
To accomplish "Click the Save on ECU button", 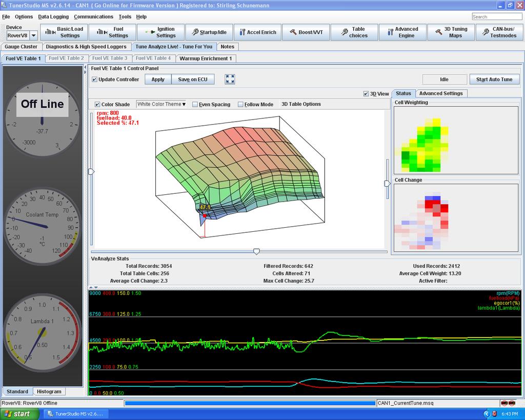I will click(192, 79).
